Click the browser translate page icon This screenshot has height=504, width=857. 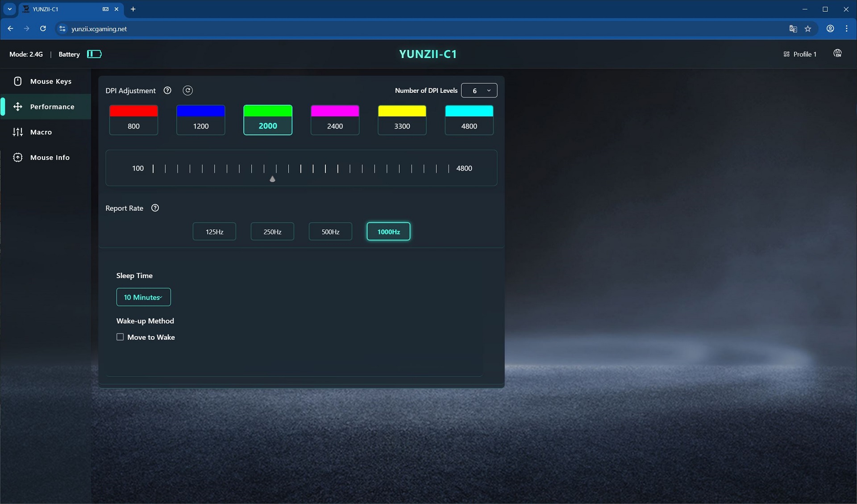tap(793, 29)
